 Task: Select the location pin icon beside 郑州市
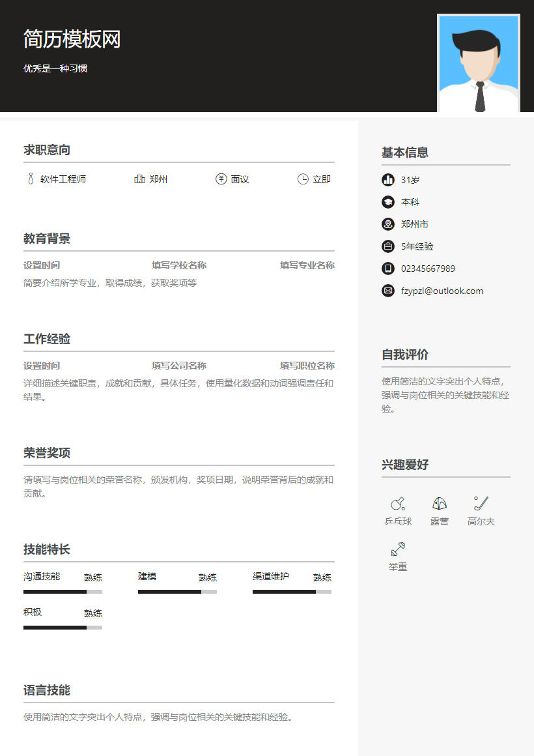(389, 224)
